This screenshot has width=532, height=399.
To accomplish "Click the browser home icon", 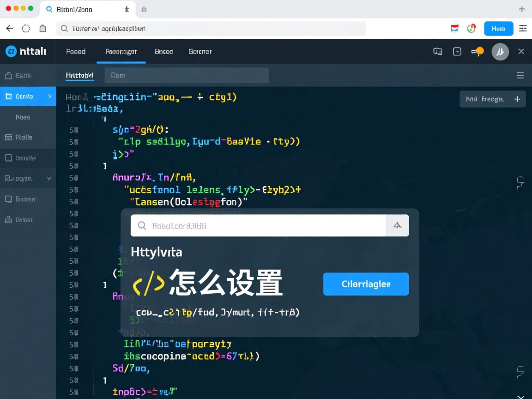I will point(42,28).
